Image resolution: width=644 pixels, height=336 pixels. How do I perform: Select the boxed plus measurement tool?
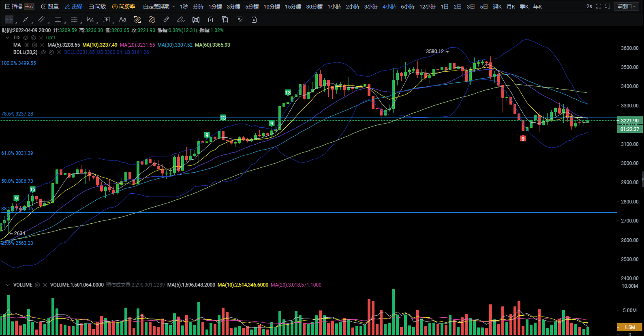pyautogui.click(x=107, y=19)
